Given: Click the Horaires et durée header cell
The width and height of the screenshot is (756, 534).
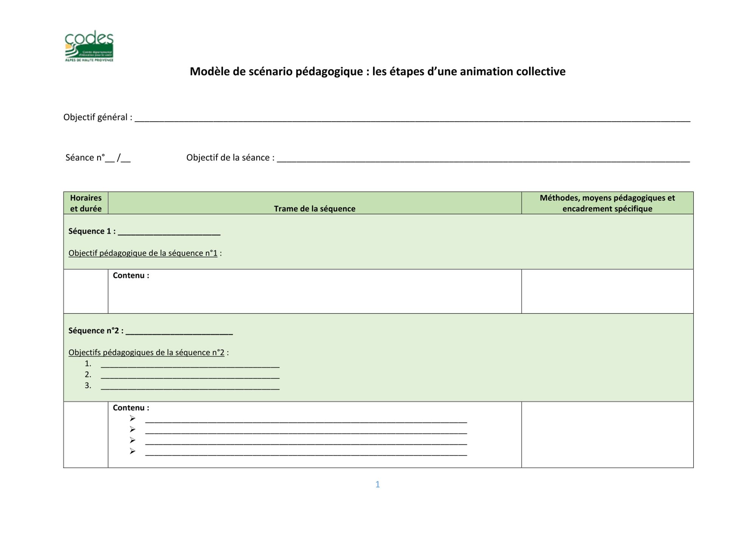Looking at the screenshot, I should 86,203.
